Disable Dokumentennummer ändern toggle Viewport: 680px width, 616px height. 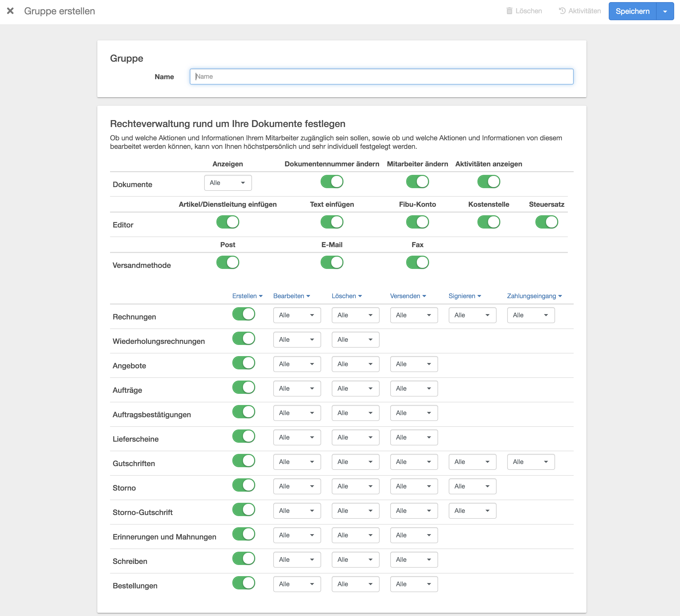pos(331,182)
